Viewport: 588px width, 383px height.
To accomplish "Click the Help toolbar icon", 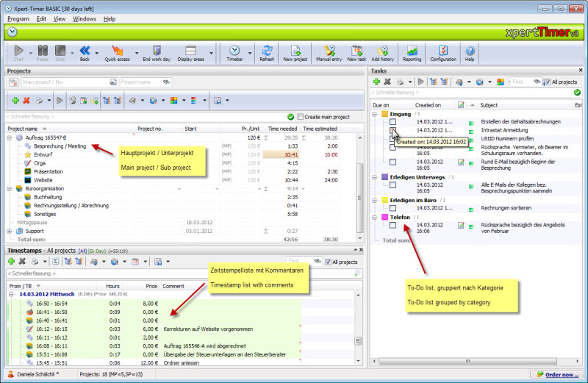I will [x=470, y=53].
